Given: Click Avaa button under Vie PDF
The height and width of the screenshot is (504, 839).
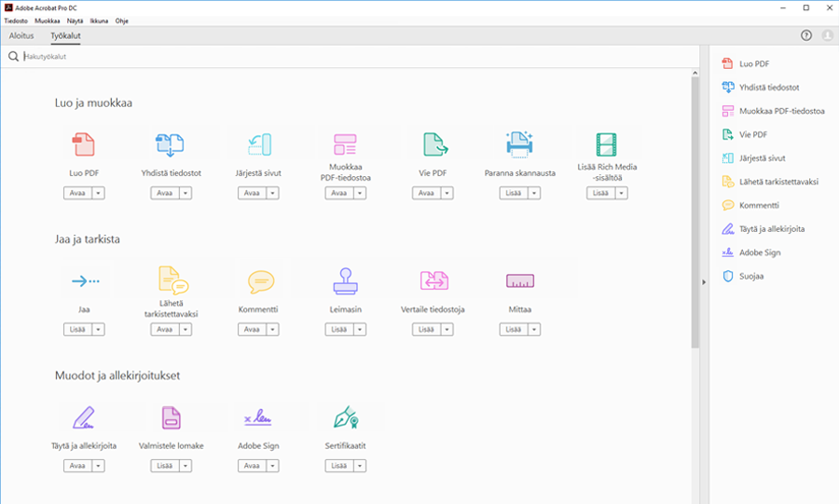Looking at the screenshot, I should (426, 193).
